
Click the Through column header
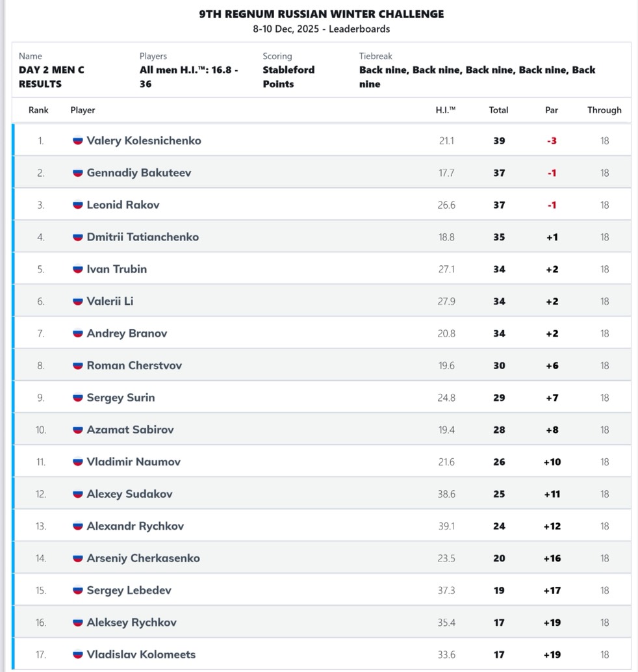pyautogui.click(x=604, y=110)
